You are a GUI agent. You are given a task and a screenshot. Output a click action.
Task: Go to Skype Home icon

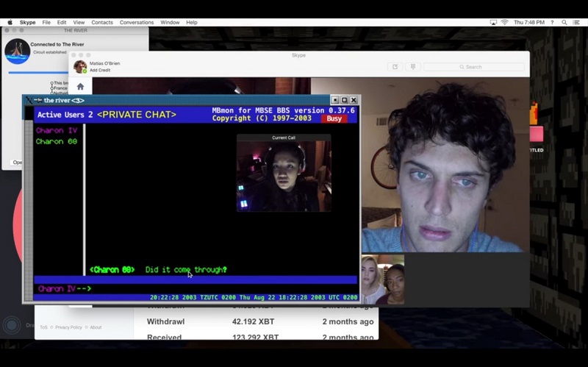pos(80,87)
